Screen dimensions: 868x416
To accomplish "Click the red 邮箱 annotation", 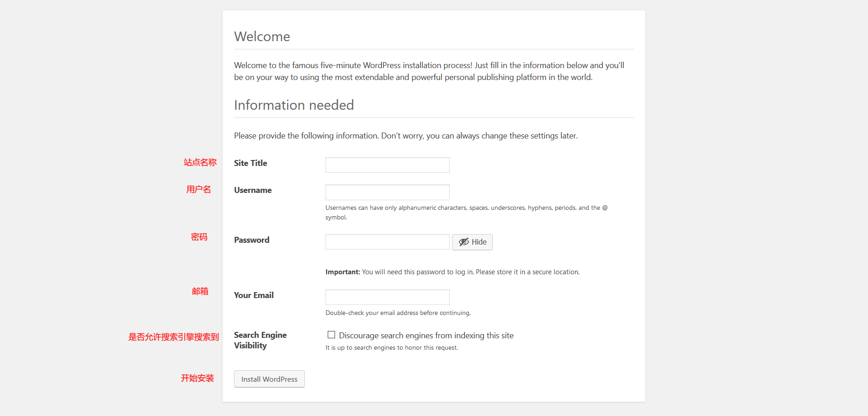I will tap(200, 291).
